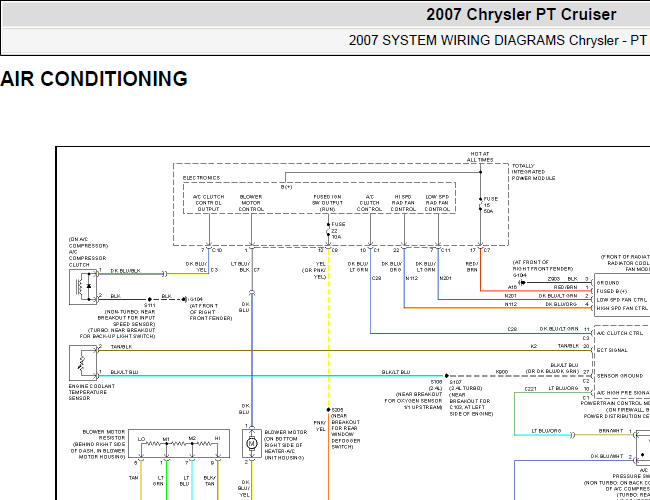Click the "FUSE 22 10A" label
The height and width of the screenshot is (500, 650).
[338, 231]
